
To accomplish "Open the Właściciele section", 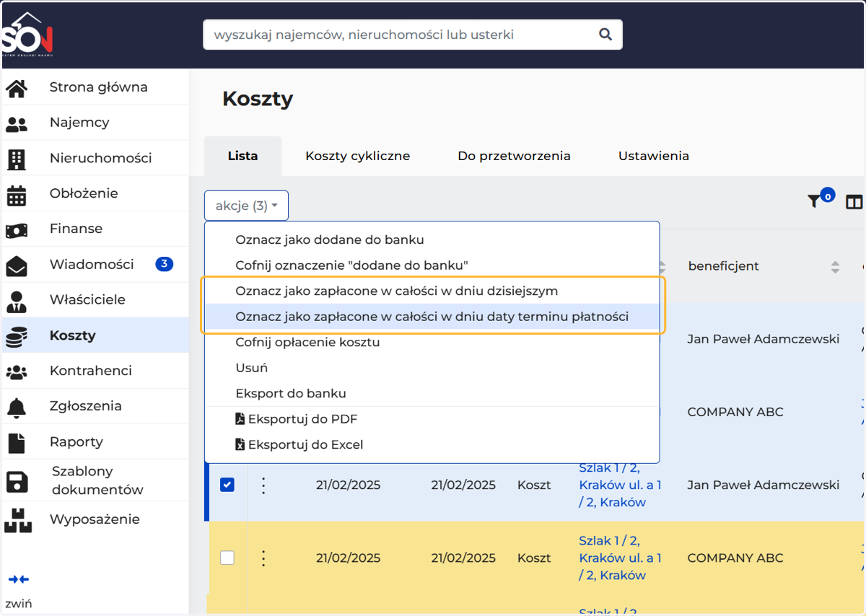I will [87, 299].
